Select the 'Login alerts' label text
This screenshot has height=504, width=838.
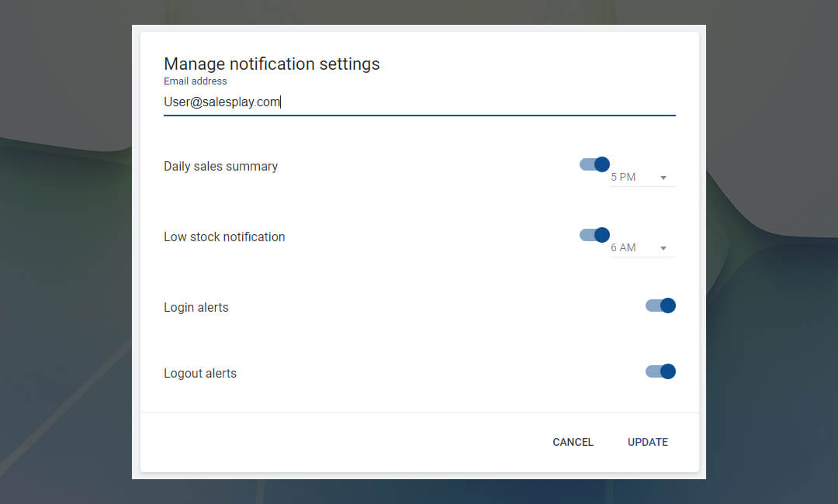196,307
